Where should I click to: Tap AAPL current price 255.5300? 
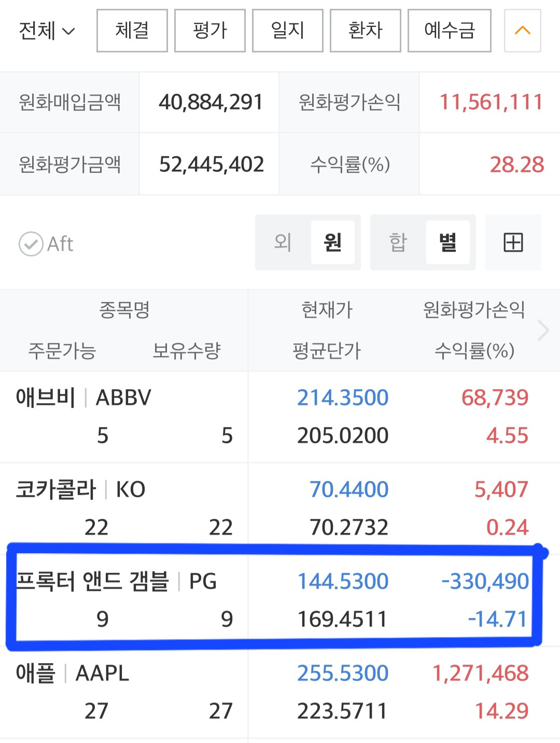click(x=343, y=673)
